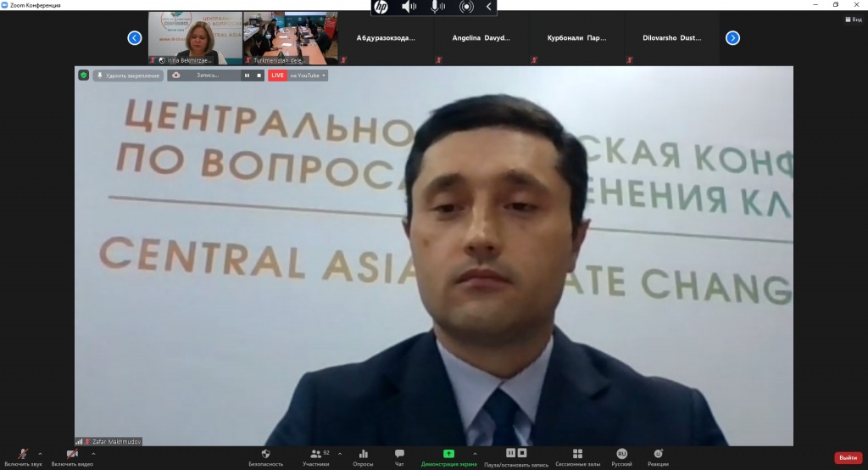The height and width of the screenshot is (470, 868).
Task: Start Демонстрация экрана screen share
Action: (448, 455)
